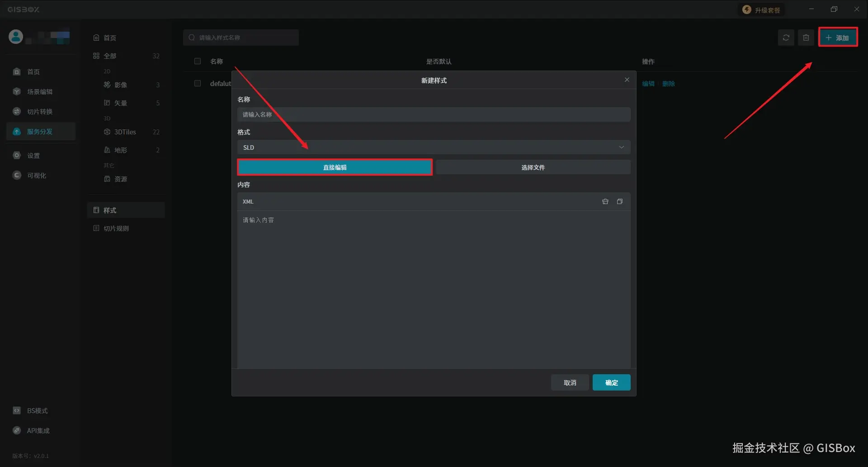Click the trash delete icon in toolbar
The height and width of the screenshot is (467, 868).
point(806,38)
